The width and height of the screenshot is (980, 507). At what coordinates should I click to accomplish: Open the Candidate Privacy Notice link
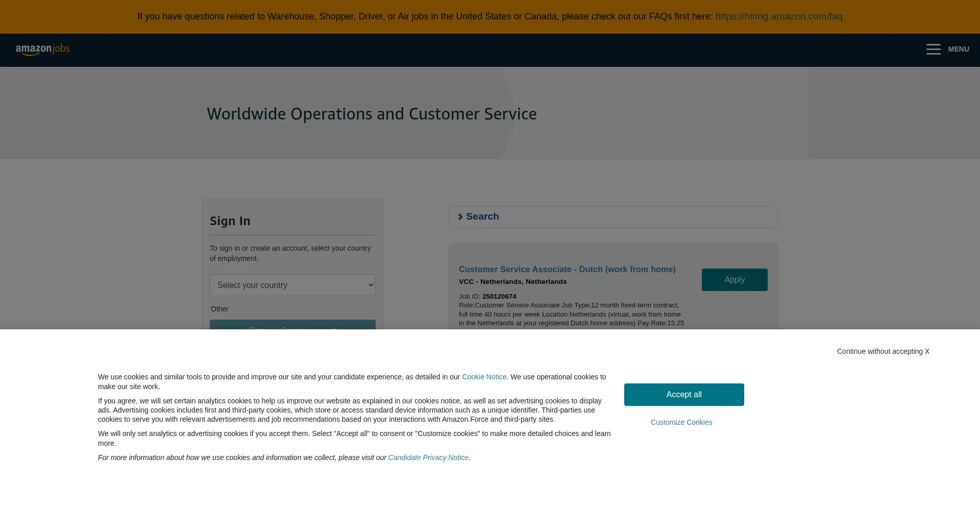click(428, 457)
